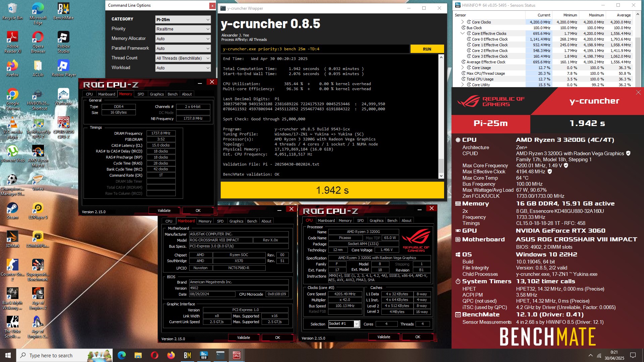Close the BenchMate result overlay

(638, 93)
